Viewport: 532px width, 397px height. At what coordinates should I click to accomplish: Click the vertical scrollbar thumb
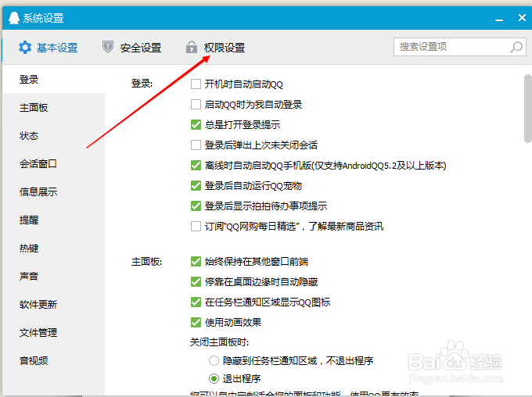coord(528,109)
